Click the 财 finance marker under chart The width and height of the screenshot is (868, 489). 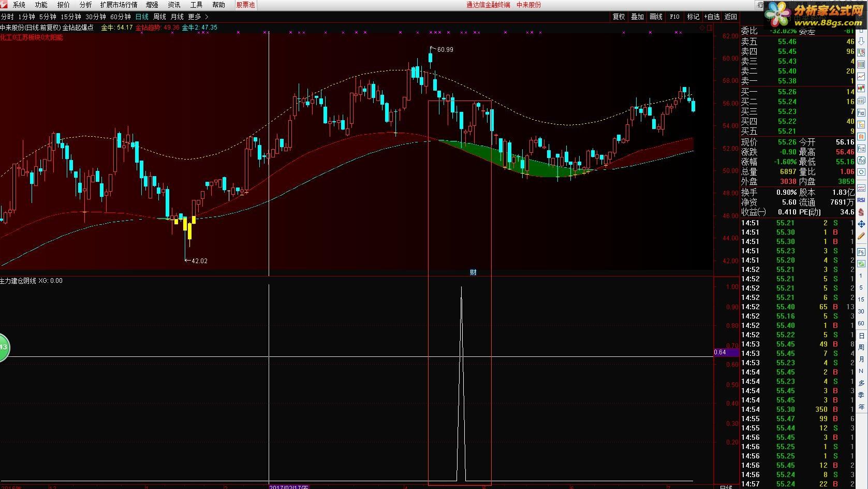click(x=473, y=272)
